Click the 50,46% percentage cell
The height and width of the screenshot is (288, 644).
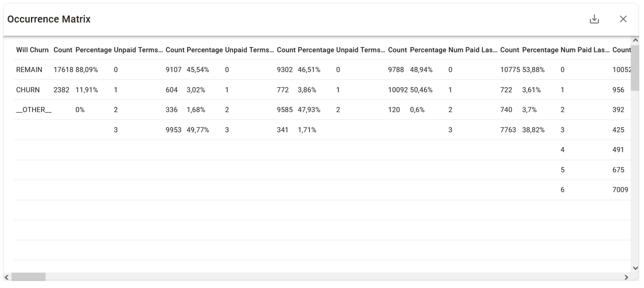pyautogui.click(x=421, y=90)
